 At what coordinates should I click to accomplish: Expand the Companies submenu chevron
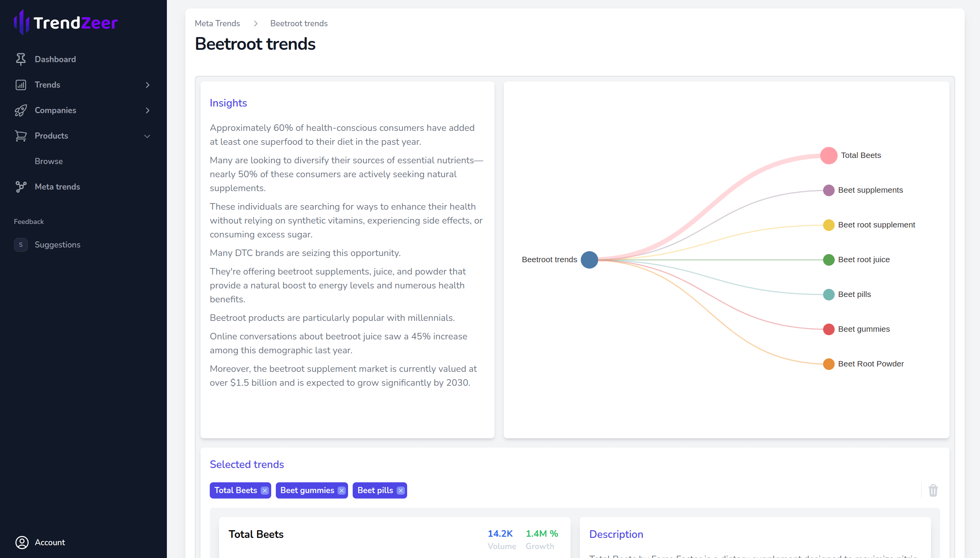coord(148,110)
